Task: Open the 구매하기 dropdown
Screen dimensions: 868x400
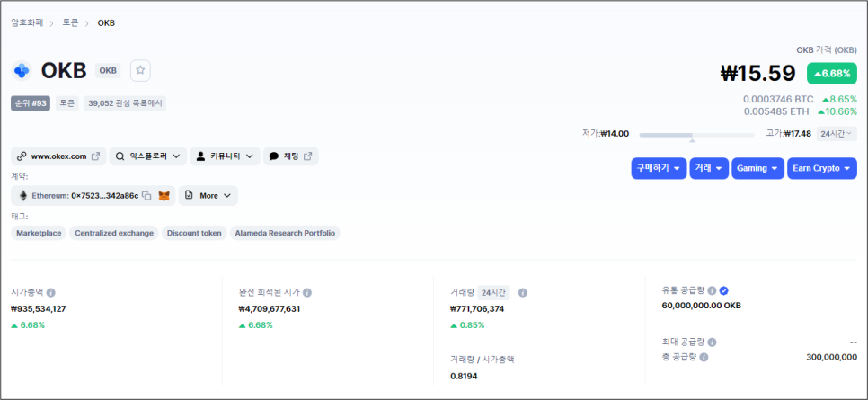Action: coord(659,168)
